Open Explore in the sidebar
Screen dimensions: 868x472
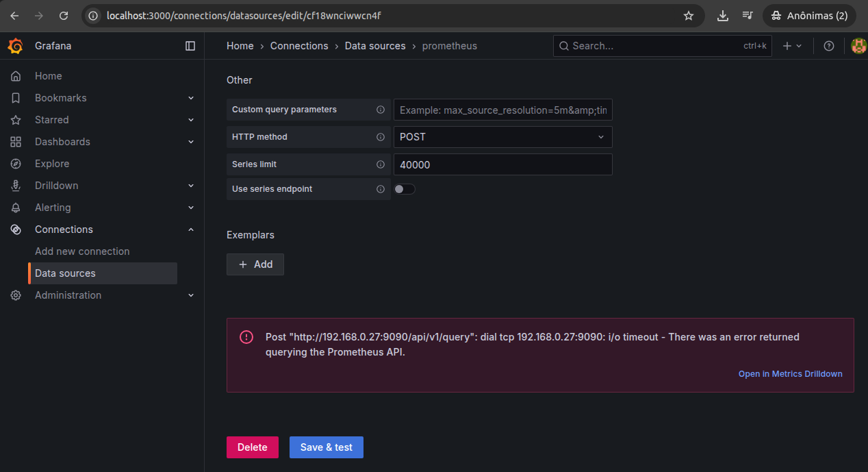click(x=52, y=164)
